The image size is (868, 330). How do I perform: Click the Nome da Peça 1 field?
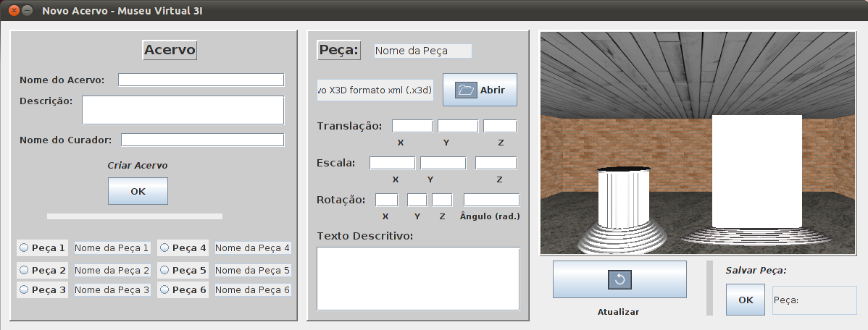point(112,248)
